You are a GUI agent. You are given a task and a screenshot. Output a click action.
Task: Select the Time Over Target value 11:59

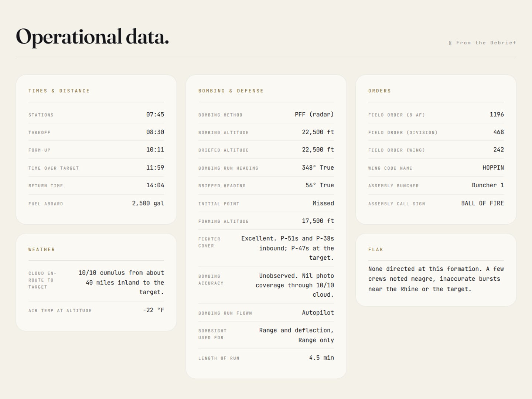(155, 168)
